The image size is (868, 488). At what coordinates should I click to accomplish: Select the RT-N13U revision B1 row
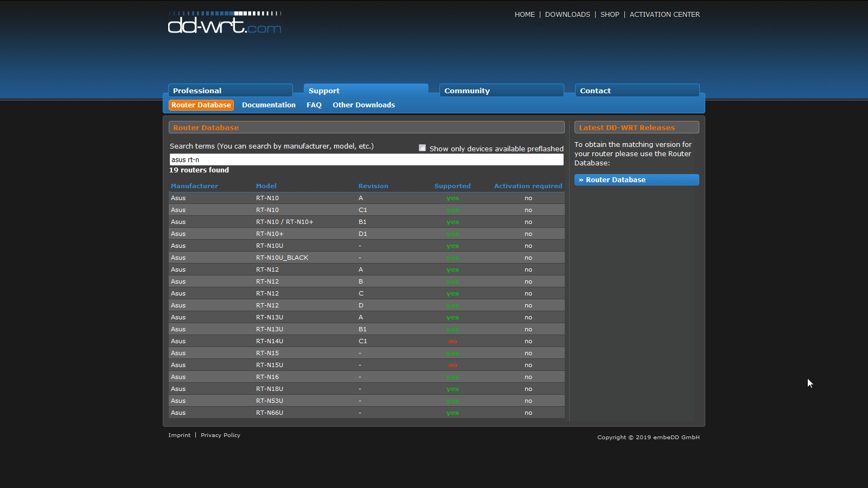click(x=367, y=329)
